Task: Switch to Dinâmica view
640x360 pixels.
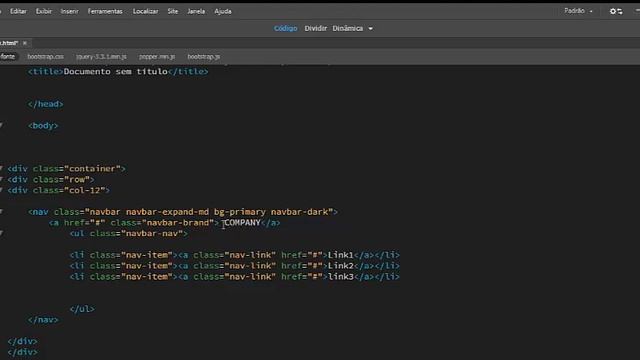Action: (347, 28)
